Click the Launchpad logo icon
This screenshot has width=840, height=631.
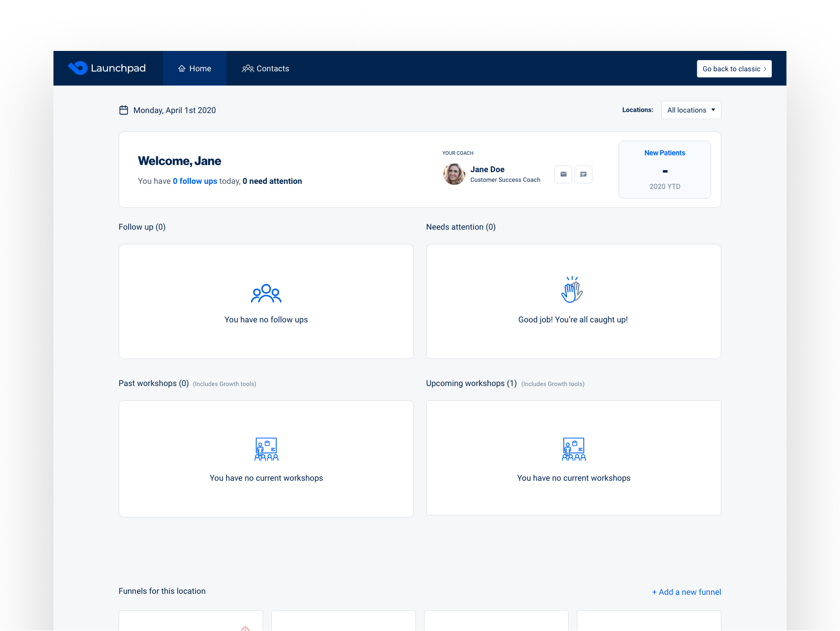tap(78, 68)
